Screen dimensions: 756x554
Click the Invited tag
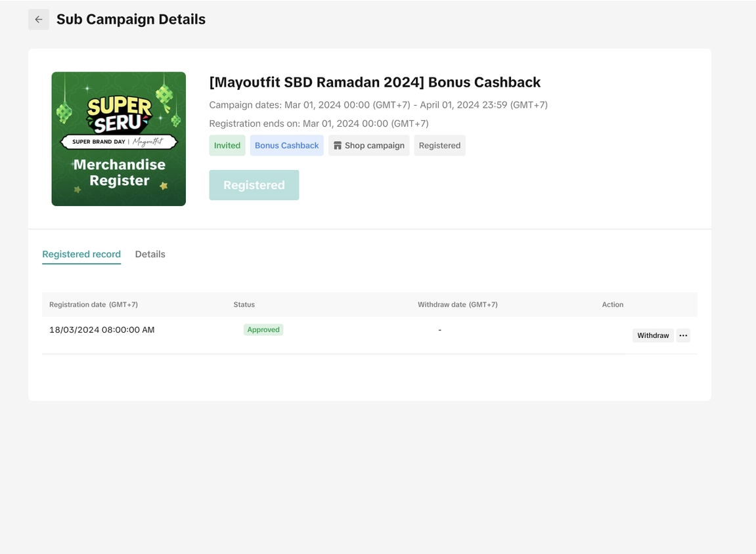pos(227,146)
